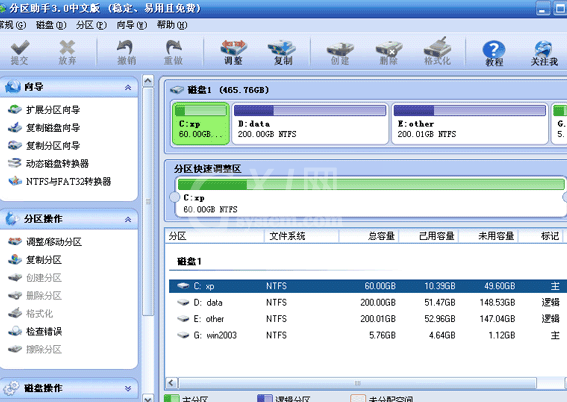Collapse the 向导 panel chevron
Image resolution: width=567 pixels, height=402 pixels.
[x=128, y=87]
